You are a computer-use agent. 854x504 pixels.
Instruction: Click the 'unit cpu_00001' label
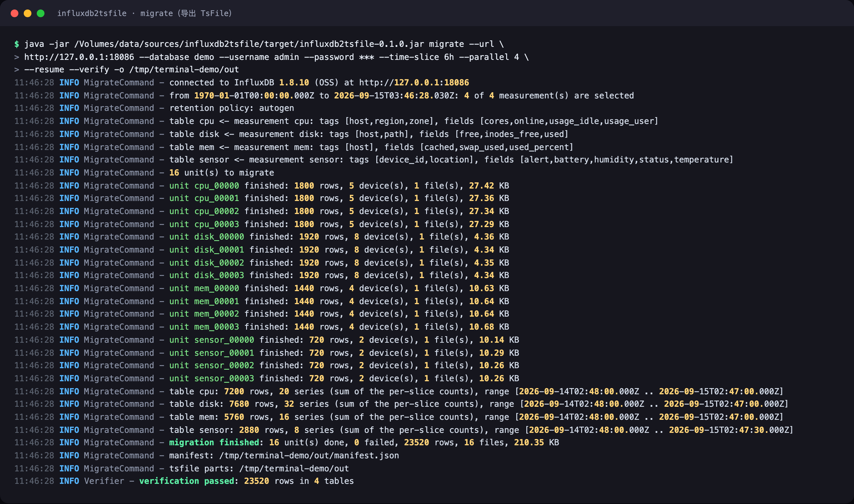[204, 198]
